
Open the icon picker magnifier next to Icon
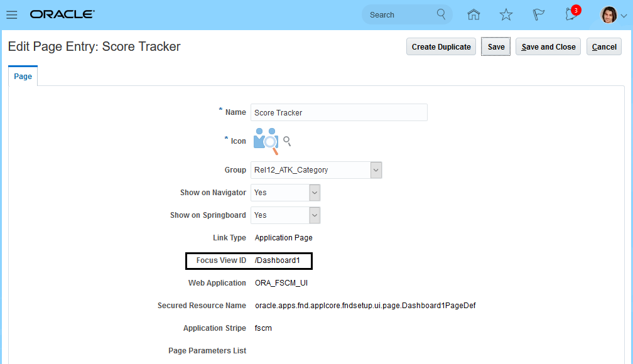(286, 141)
